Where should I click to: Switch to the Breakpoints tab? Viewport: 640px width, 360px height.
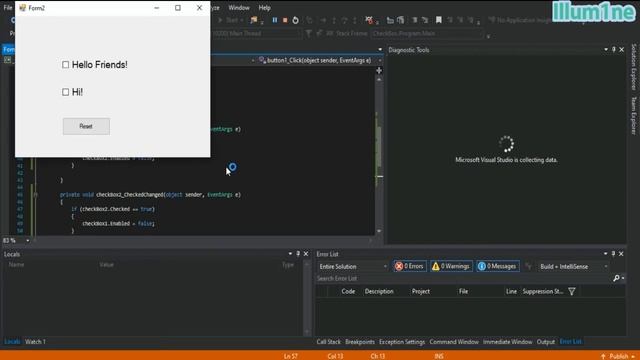coord(360,342)
